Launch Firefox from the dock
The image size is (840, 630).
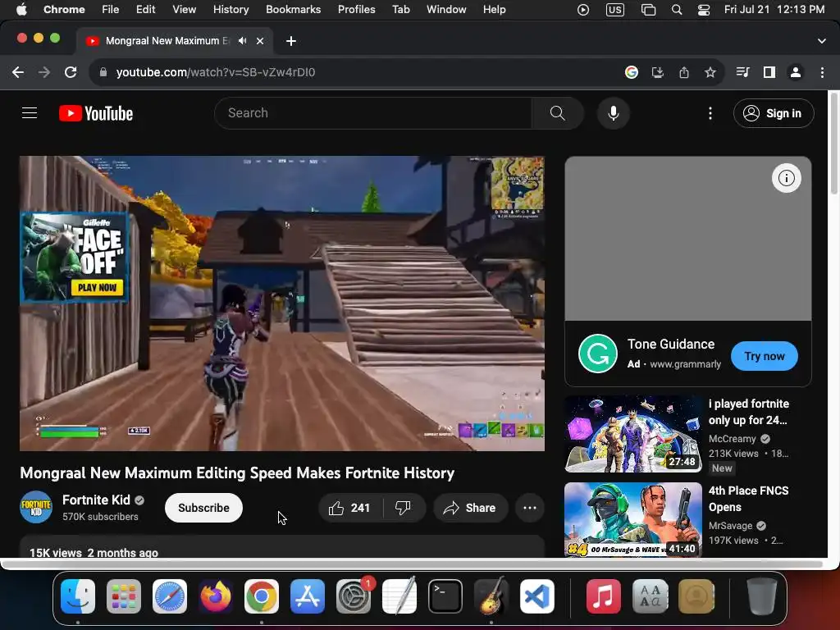tap(216, 596)
